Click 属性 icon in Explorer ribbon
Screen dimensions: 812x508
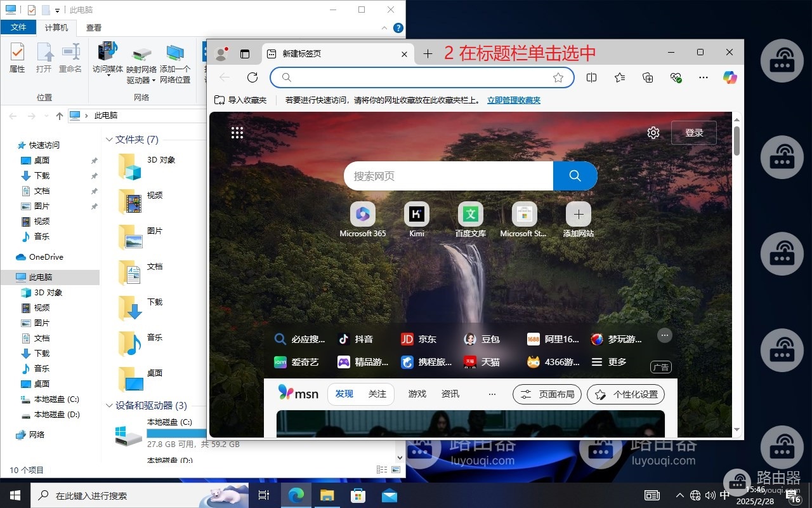[x=17, y=58]
